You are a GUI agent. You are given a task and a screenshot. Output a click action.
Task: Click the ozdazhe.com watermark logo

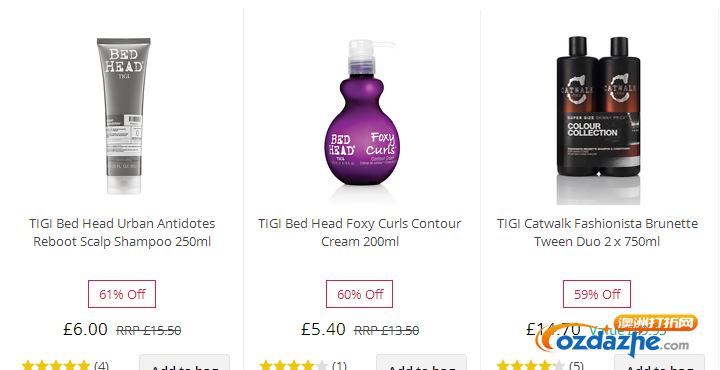617,336
